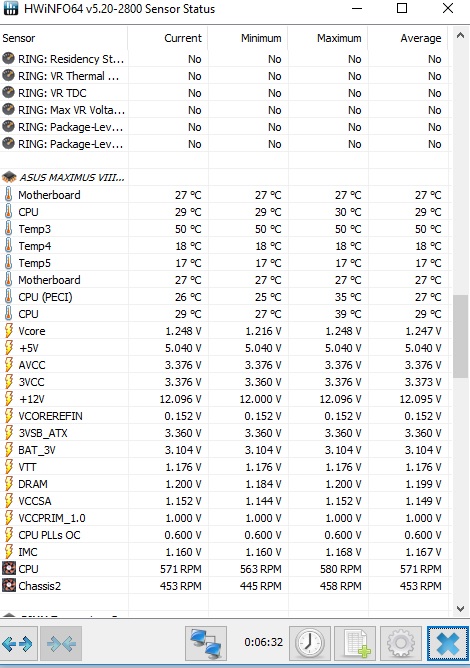Click the expand columns arrows button
The height and width of the screenshot is (668, 470).
(18, 643)
